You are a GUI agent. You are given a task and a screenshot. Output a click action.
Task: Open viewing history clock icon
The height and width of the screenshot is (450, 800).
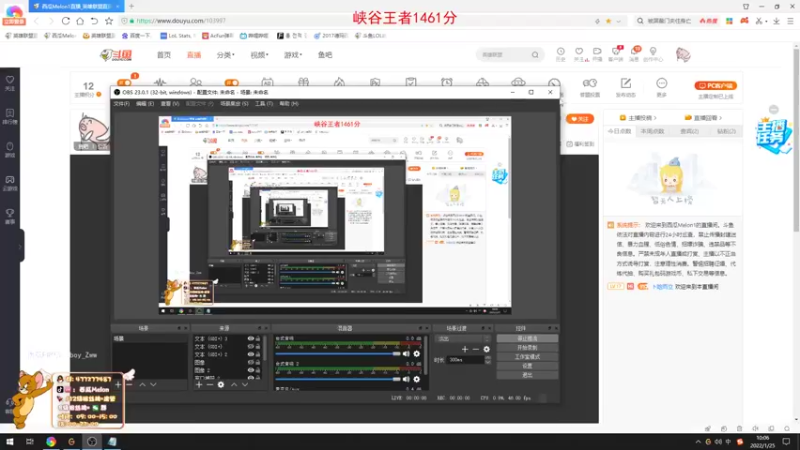click(x=561, y=52)
